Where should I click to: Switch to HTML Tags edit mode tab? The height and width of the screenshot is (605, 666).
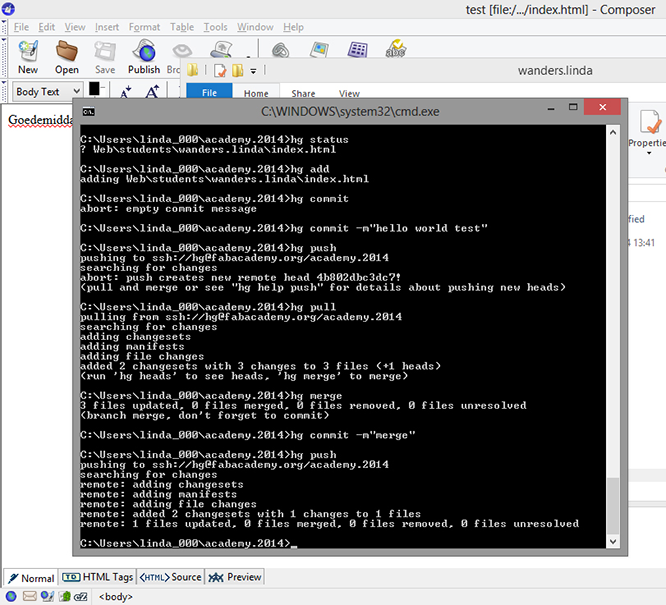coord(97,577)
